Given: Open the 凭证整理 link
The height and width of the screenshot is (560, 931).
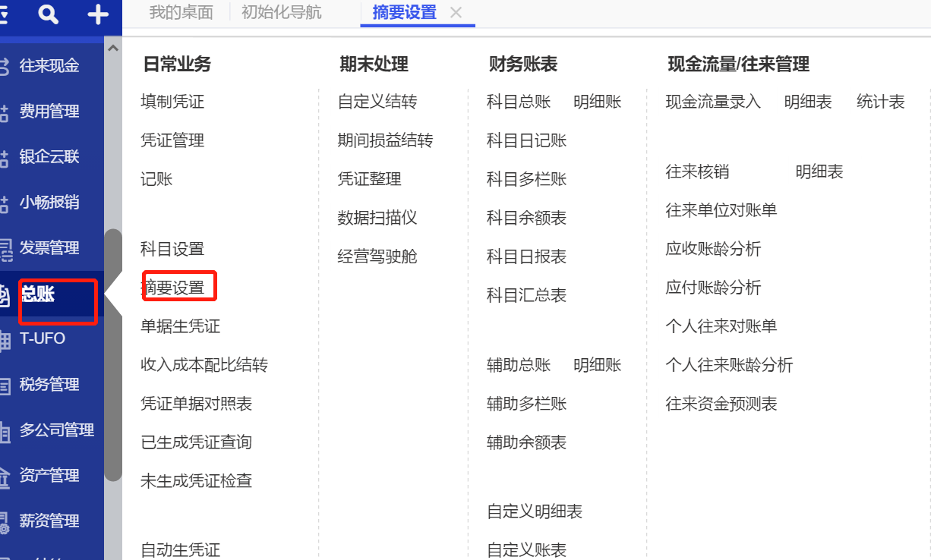Looking at the screenshot, I should [369, 179].
